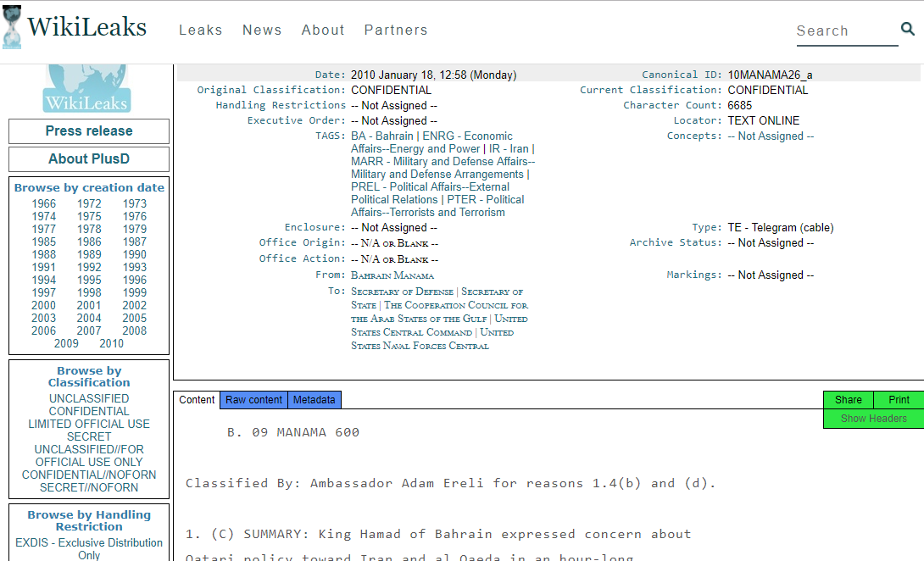
Task: Click the Locator value TEXT ONLINE
Action: 764,121
